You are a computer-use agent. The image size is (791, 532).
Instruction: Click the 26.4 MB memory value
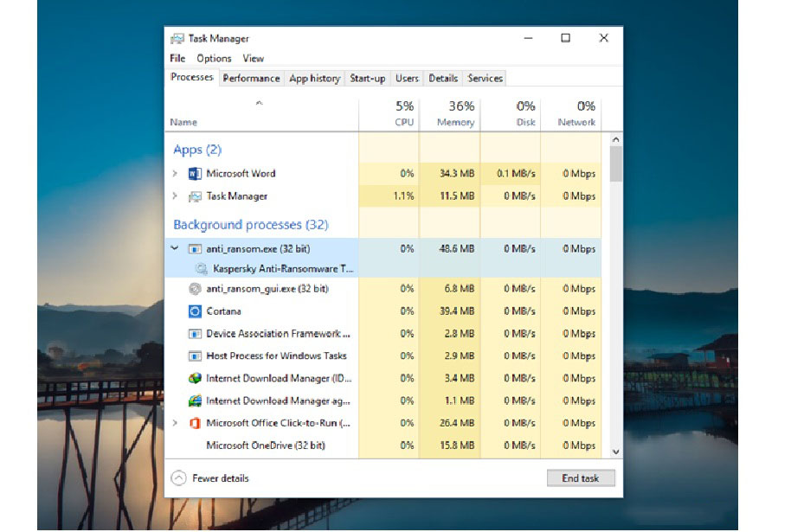pos(457,423)
